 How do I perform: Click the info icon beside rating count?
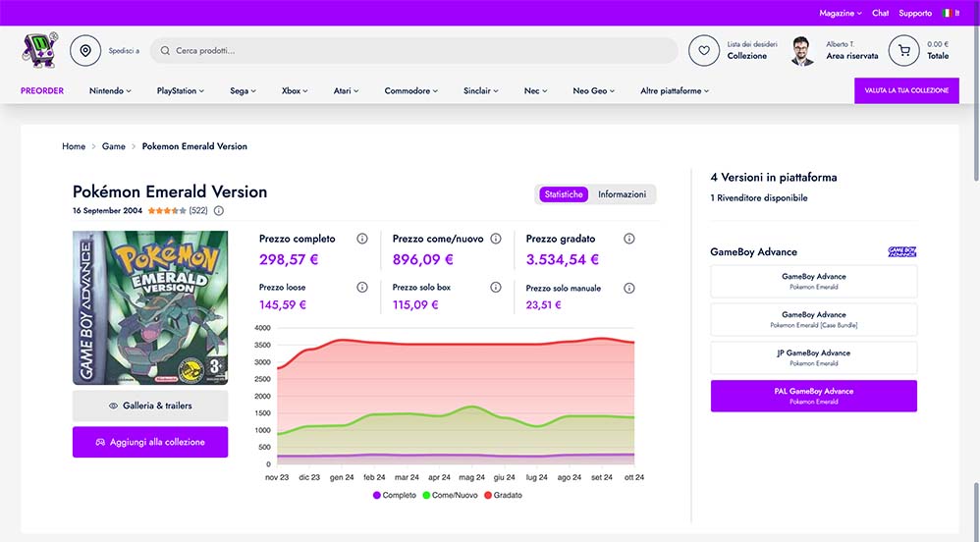coord(218,210)
